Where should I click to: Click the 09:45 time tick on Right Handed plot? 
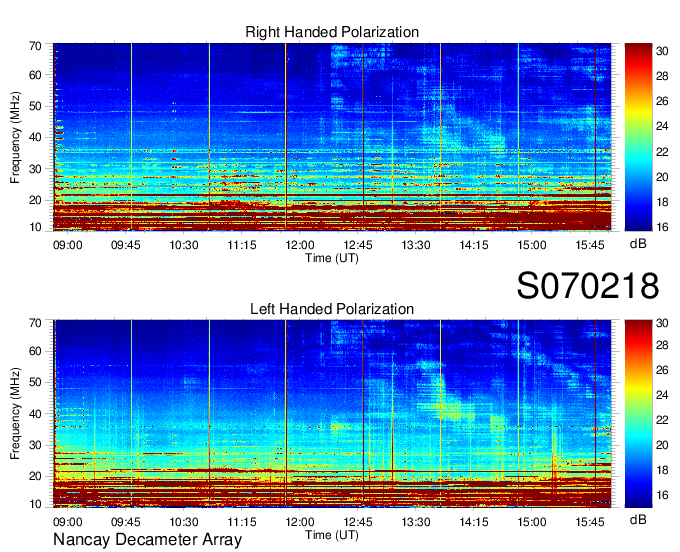pos(126,245)
